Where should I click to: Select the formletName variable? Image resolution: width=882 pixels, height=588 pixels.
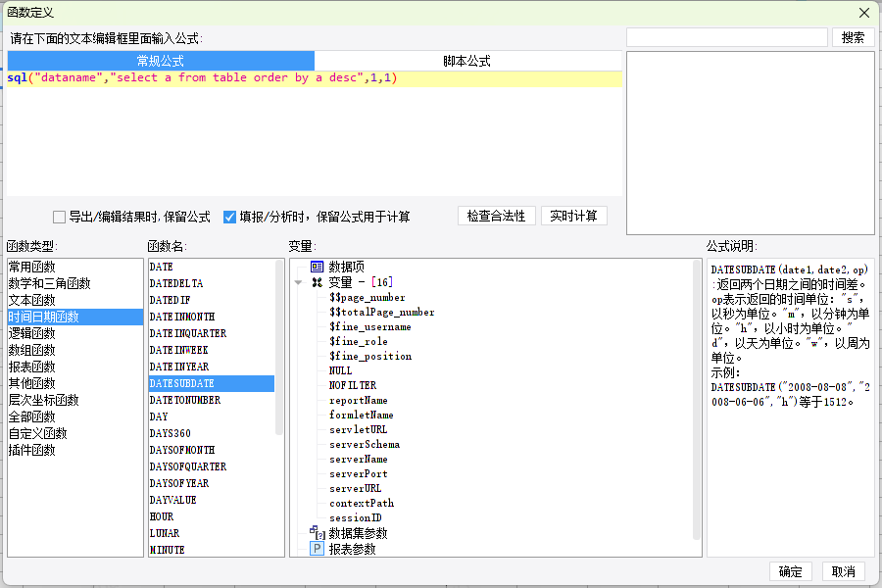pyautogui.click(x=361, y=415)
